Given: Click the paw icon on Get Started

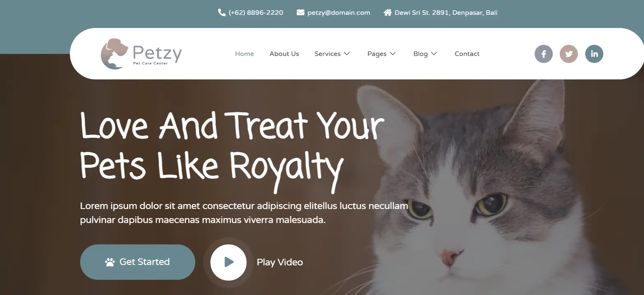Looking at the screenshot, I should point(110,262).
